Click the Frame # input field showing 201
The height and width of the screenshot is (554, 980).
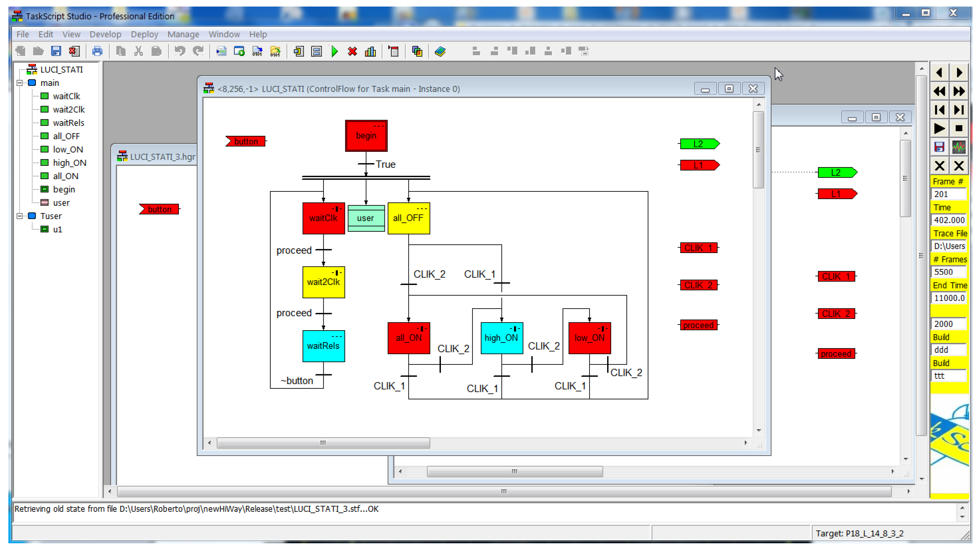click(949, 194)
